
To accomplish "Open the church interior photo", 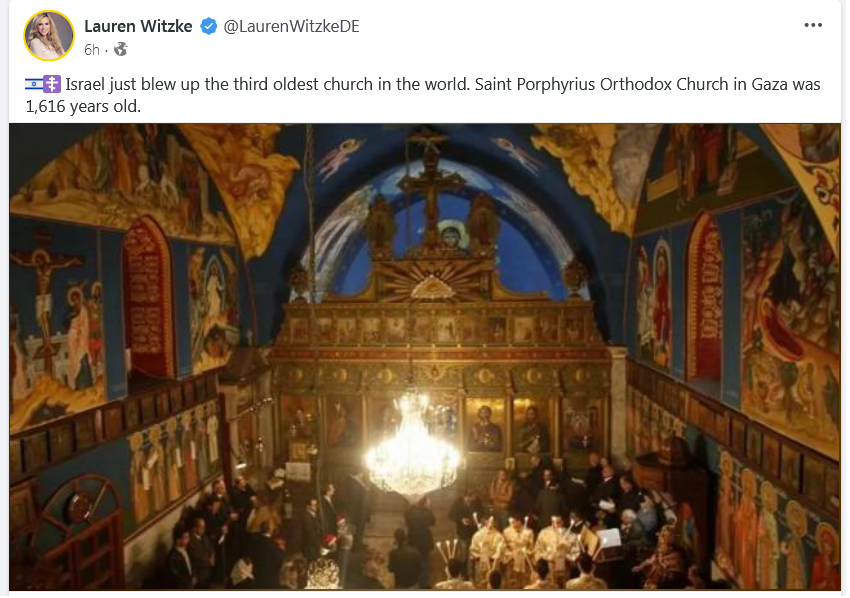I will pos(424,356).
